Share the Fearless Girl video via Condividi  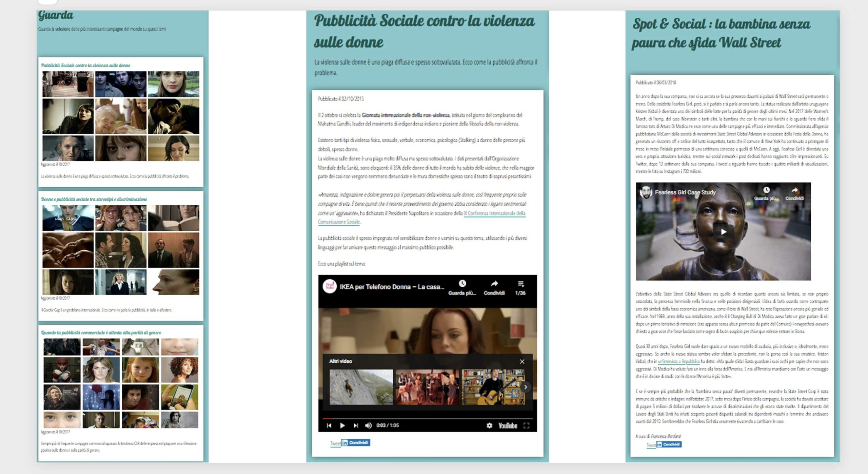coord(794,190)
